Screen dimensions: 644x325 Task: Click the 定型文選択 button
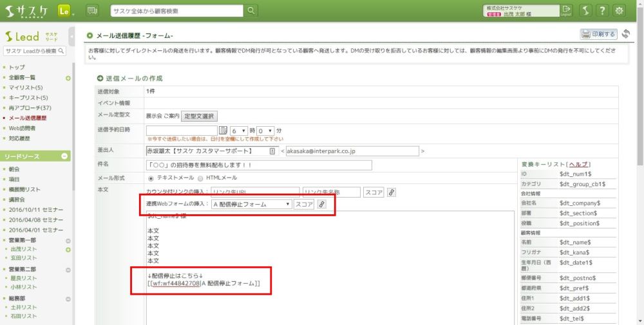pyautogui.click(x=199, y=116)
